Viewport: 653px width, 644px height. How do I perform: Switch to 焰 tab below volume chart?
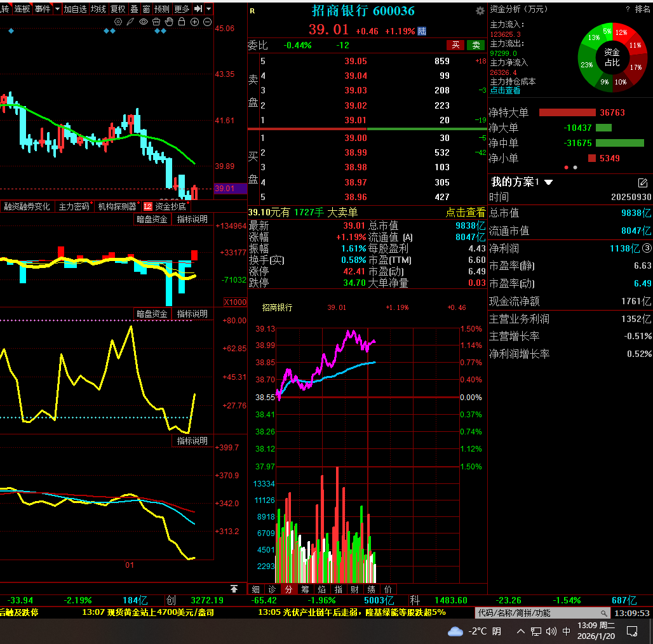point(321,589)
